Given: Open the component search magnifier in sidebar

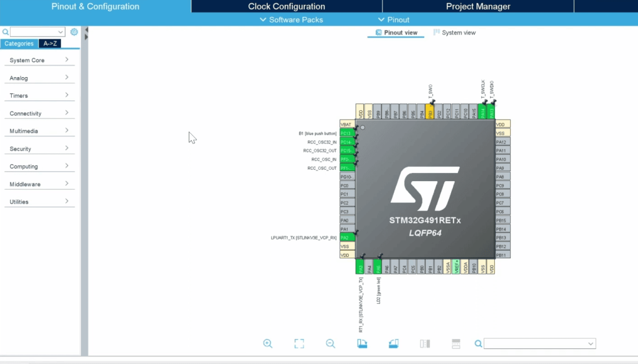Looking at the screenshot, I should pyautogui.click(x=6, y=31).
